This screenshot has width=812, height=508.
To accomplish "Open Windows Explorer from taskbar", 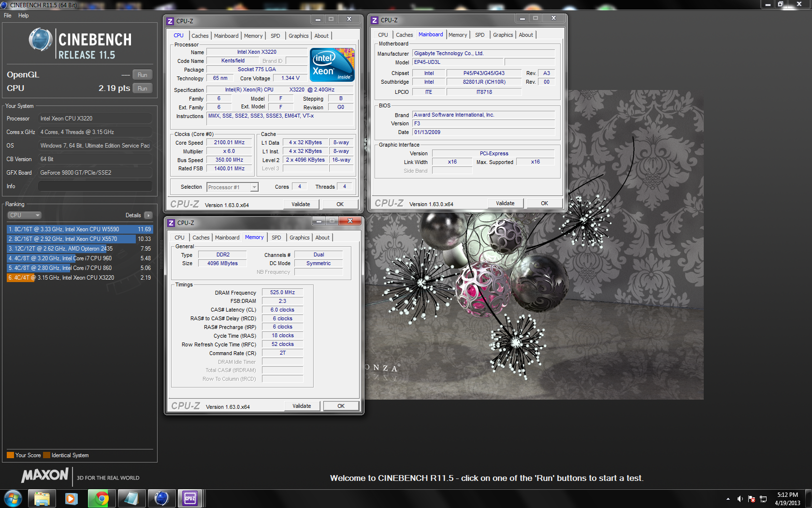I will tap(42, 498).
